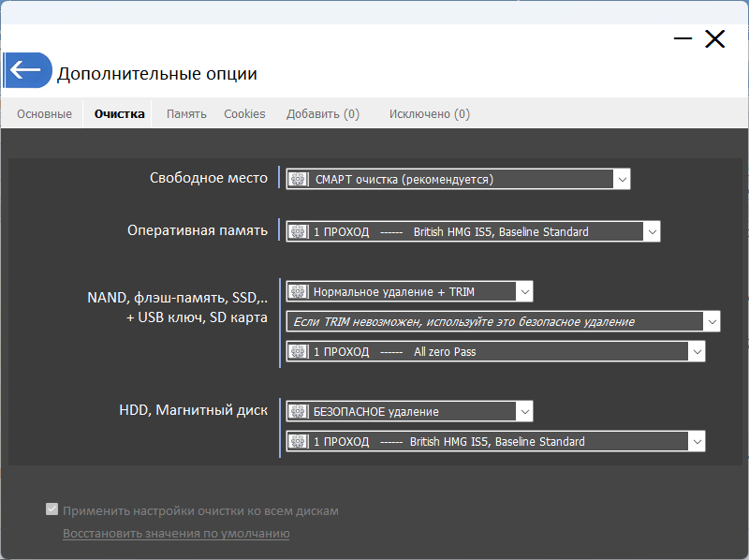Switch to the Основные tab
This screenshot has height=560, width=749.
coord(44,114)
